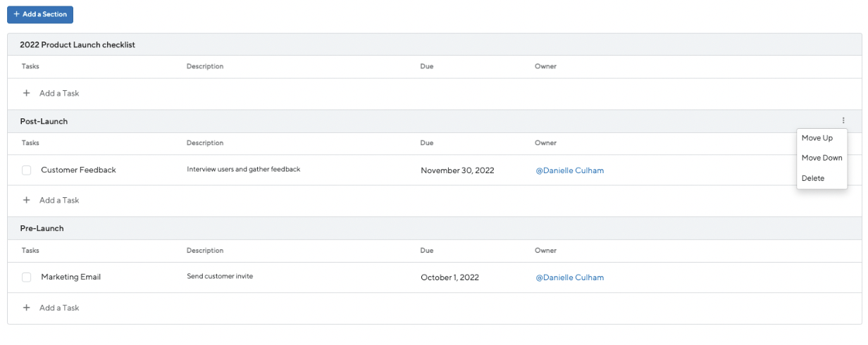Viewport: 868px width, 345px height.
Task: Click the Pre-Launch section title
Action: point(42,228)
